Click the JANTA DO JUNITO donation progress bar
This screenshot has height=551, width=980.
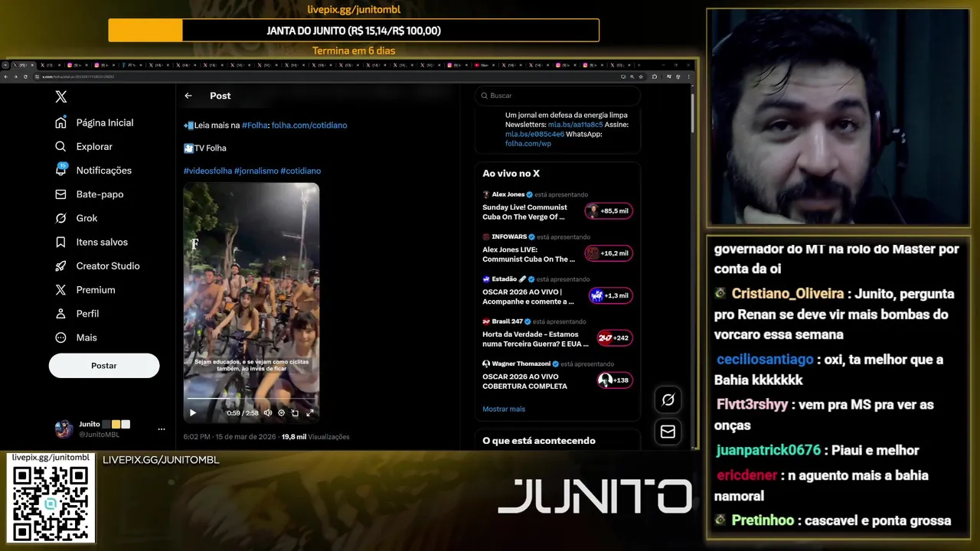[354, 31]
